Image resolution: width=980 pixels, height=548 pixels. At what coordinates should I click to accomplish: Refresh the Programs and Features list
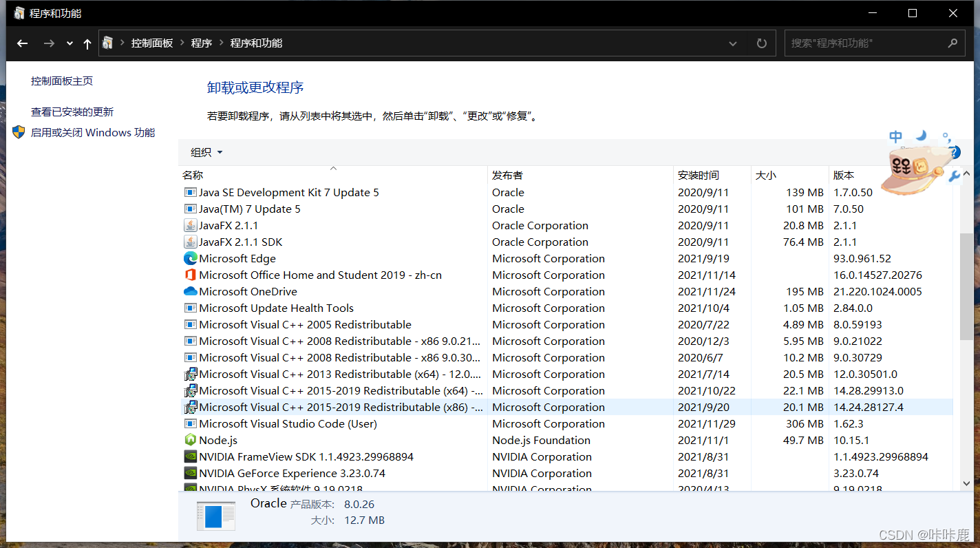click(762, 43)
